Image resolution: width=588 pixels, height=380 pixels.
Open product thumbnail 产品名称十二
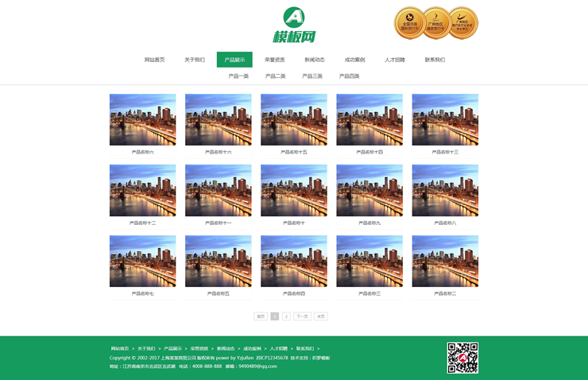(142, 190)
